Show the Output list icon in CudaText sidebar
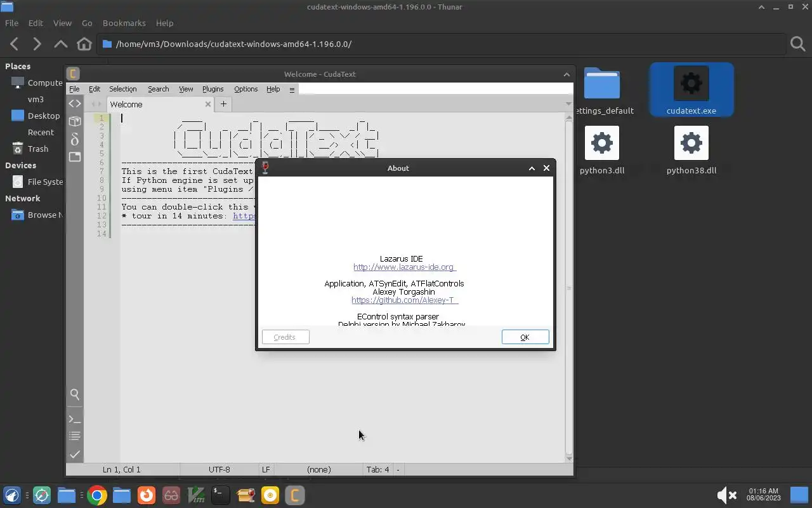The height and width of the screenshot is (508, 812). (75, 436)
